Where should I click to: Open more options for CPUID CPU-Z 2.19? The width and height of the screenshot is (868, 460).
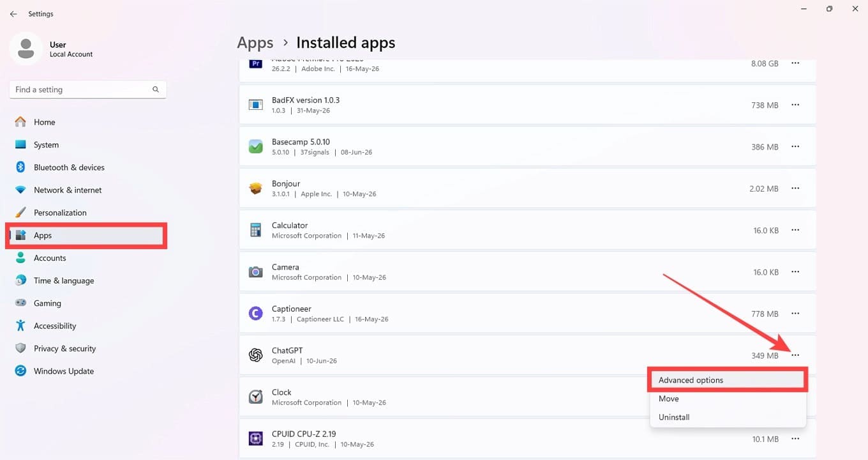[x=795, y=439]
